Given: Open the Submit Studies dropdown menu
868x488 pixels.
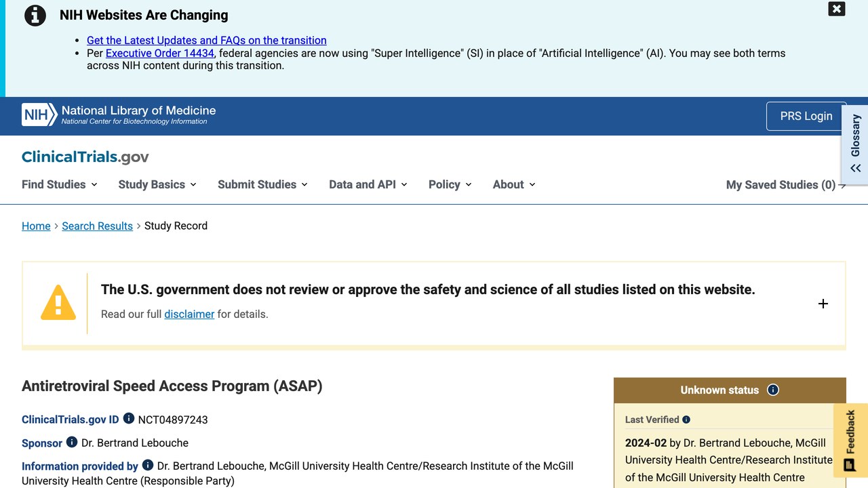Looking at the screenshot, I should [x=262, y=184].
